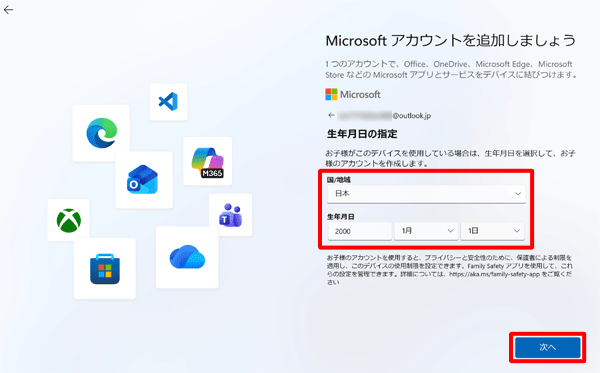Click the Microsoft four-color logo
Viewport: 600px width, 373px height.
click(x=331, y=94)
